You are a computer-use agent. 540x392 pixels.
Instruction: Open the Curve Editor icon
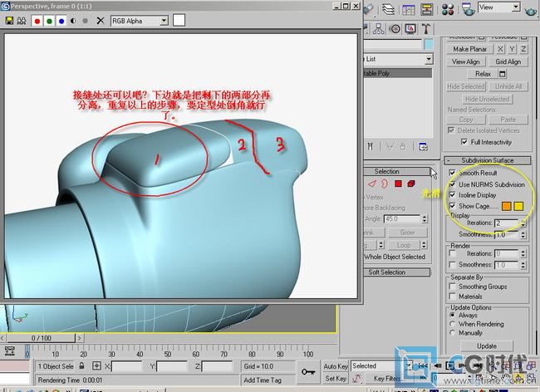click(409, 10)
